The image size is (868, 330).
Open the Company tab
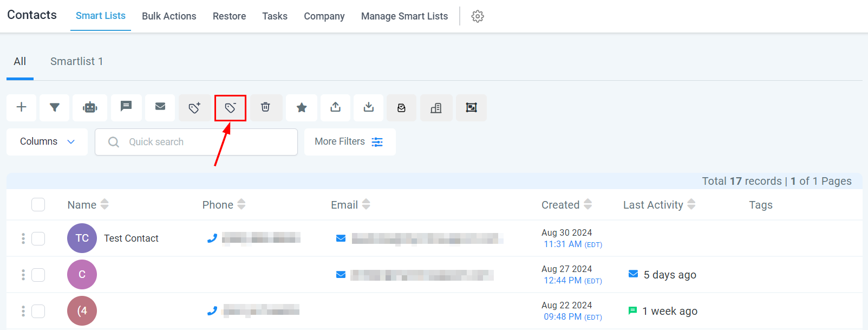(x=324, y=16)
